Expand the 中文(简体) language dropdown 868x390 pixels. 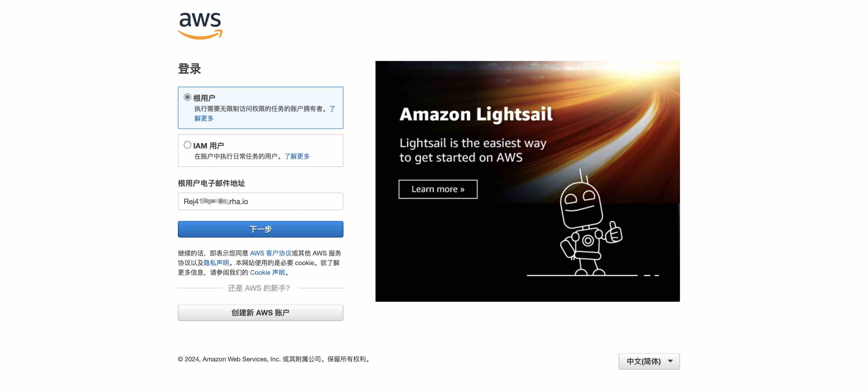click(649, 361)
